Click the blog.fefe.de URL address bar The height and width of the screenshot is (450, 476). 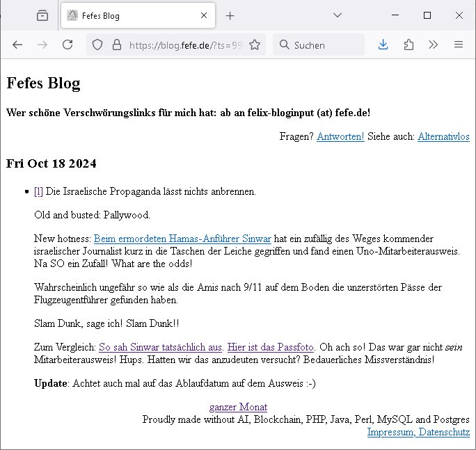184,45
